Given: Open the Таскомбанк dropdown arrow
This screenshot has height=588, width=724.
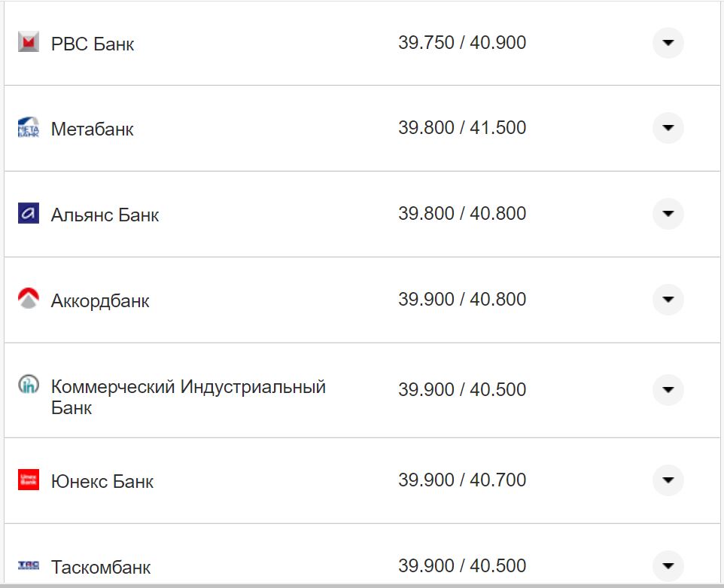Looking at the screenshot, I should (668, 565).
